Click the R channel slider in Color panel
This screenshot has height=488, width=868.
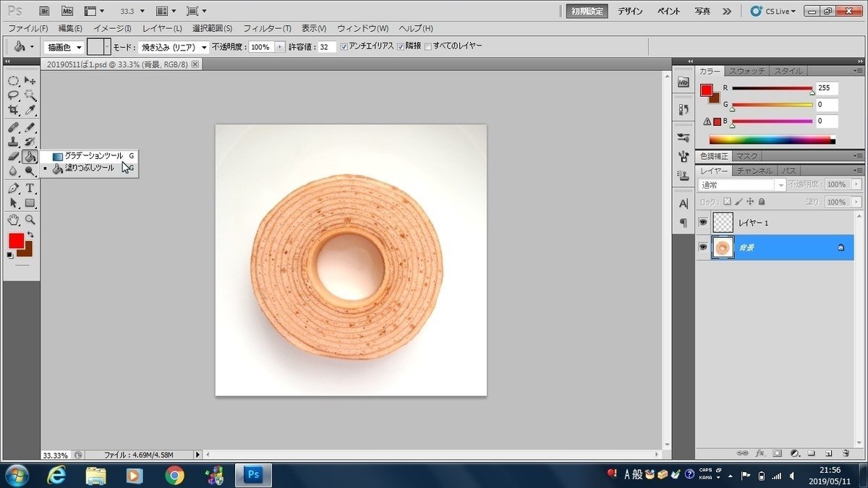point(773,89)
